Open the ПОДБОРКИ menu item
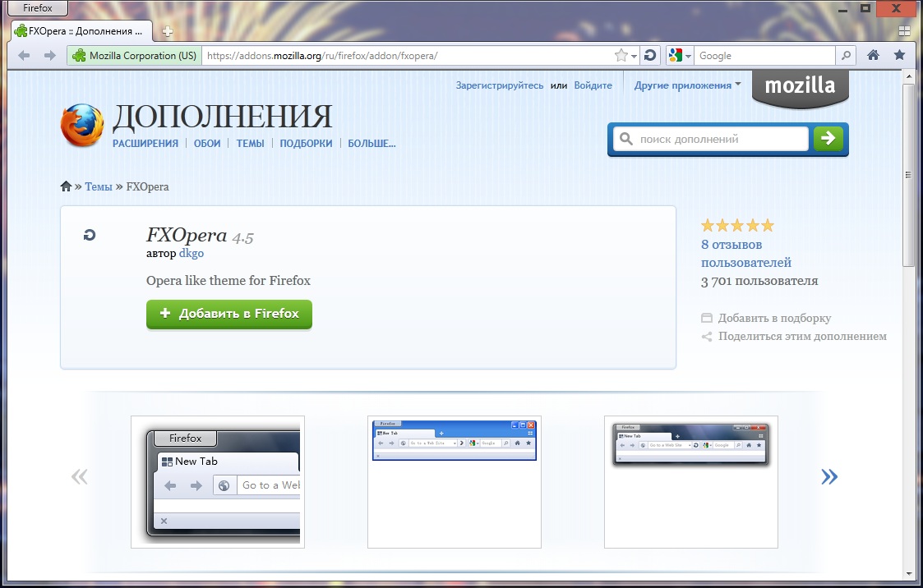 306,144
